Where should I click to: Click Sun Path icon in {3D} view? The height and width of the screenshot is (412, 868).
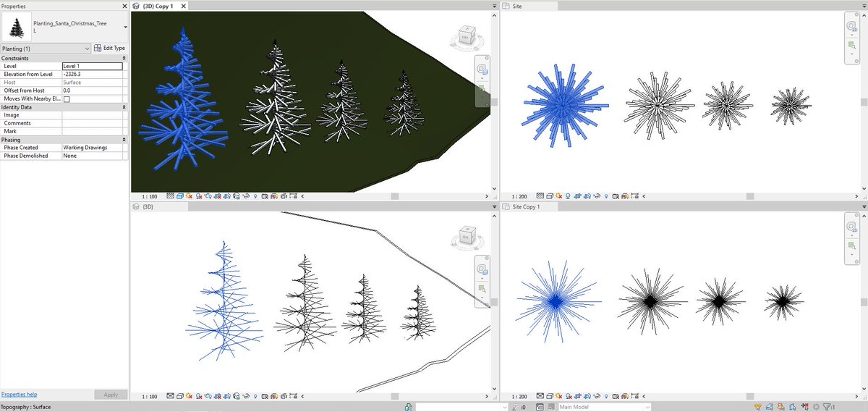point(190,396)
